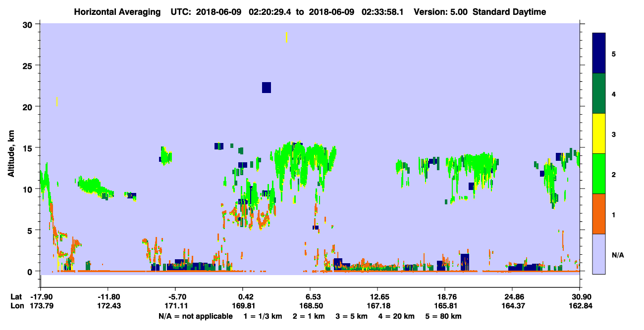Click the altitude tick label 25
Viewport: 644px width, 330px height.
tap(29, 65)
